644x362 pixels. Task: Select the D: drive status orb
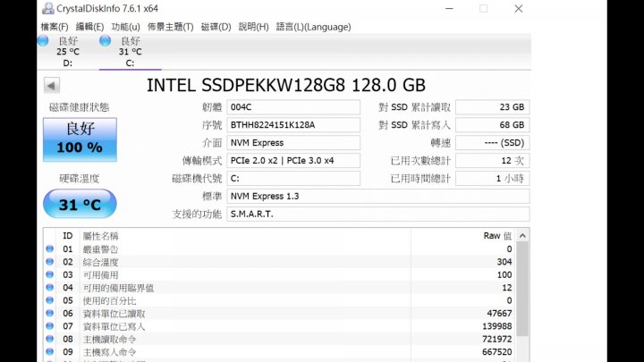[43, 40]
